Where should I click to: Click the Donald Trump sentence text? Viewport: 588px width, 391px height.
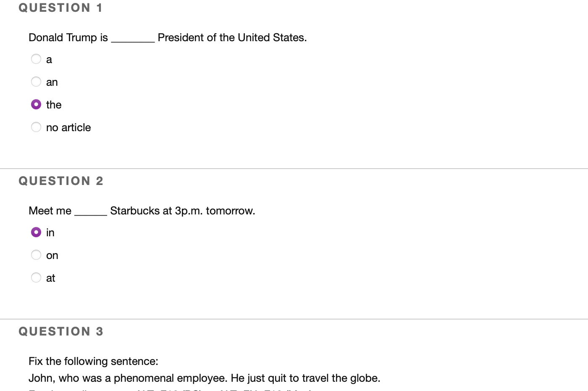click(x=167, y=37)
